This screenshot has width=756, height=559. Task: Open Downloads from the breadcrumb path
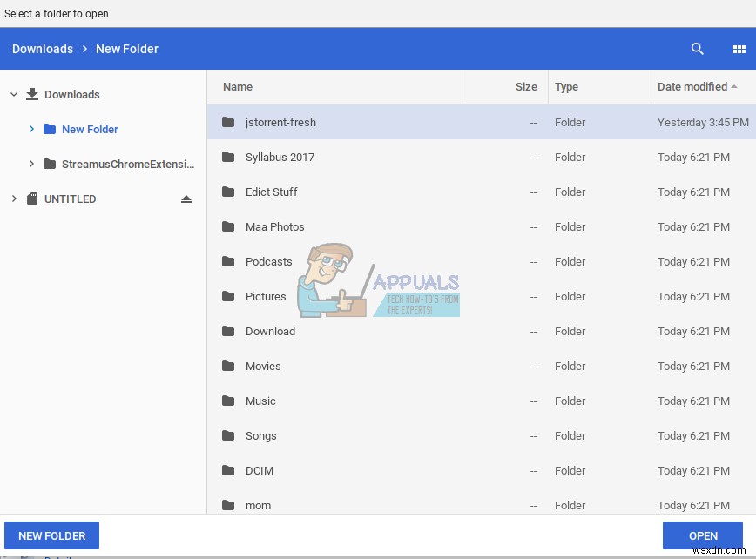[42, 49]
